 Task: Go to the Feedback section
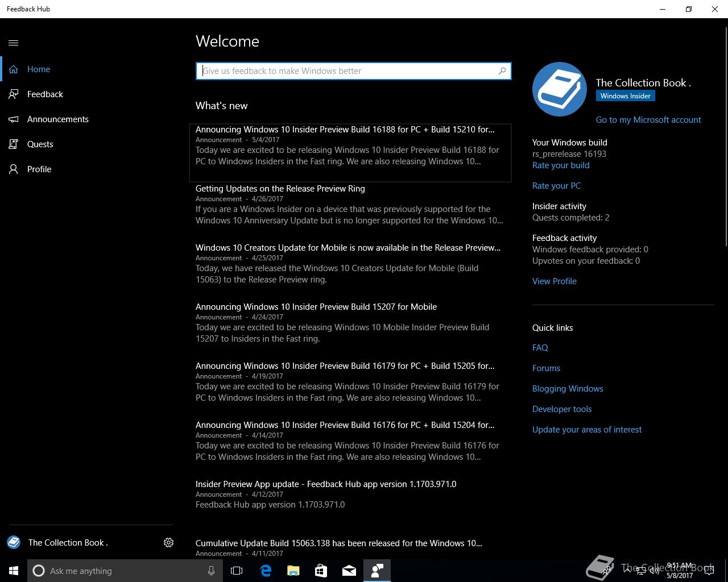point(90,94)
